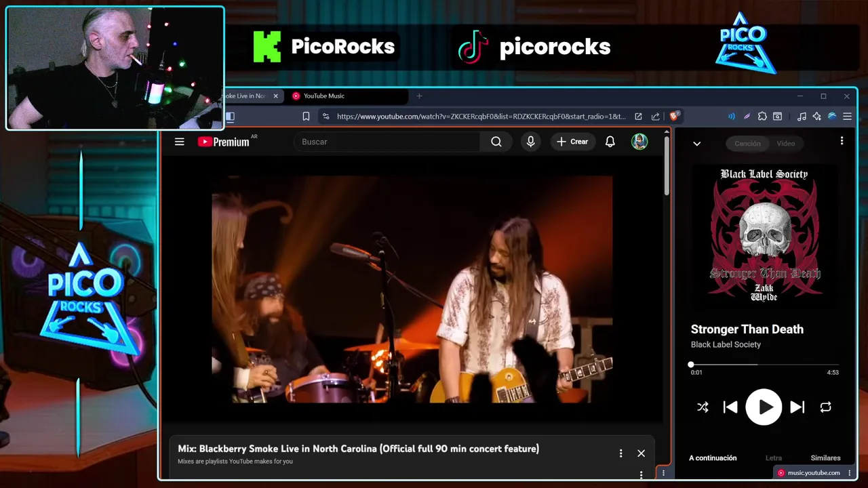
Task: Switch player to Video mode
Action: click(785, 144)
